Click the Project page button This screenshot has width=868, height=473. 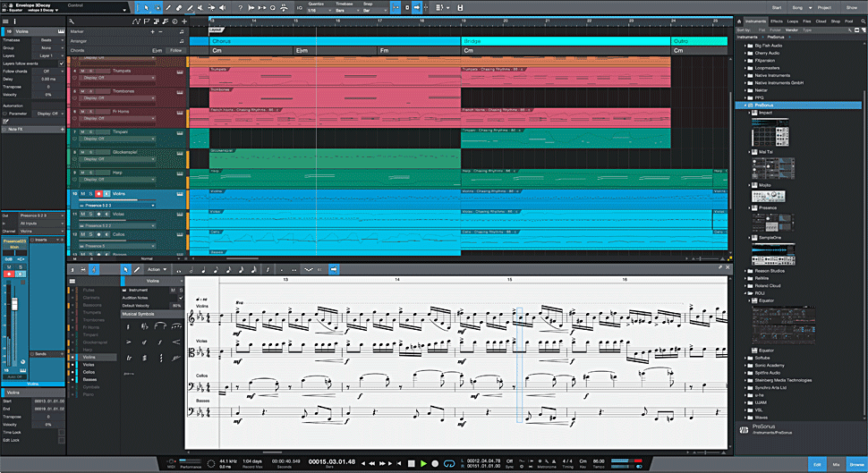(824, 7)
